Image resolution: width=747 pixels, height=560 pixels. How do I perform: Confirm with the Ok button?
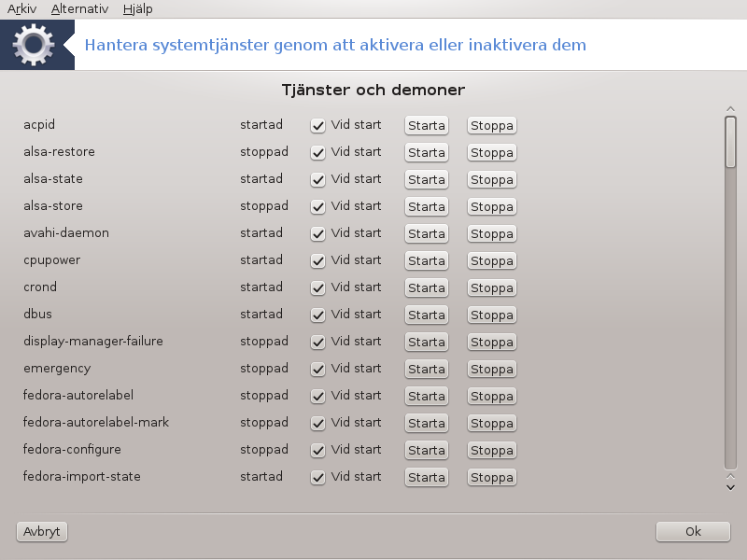pyautogui.click(x=693, y=531)
